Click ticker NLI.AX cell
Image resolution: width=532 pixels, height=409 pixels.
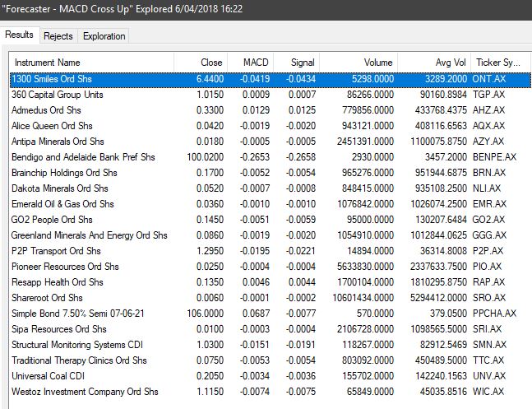pyautogui.click(x=487, y=188)
